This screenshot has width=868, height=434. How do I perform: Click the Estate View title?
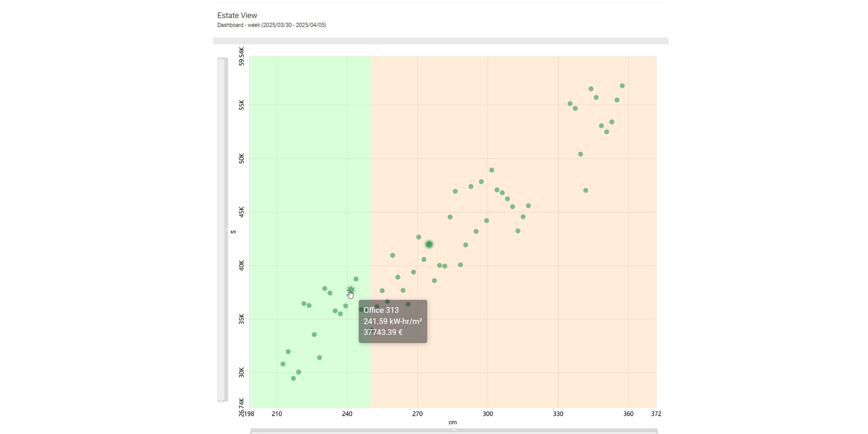tap(237, 15)
